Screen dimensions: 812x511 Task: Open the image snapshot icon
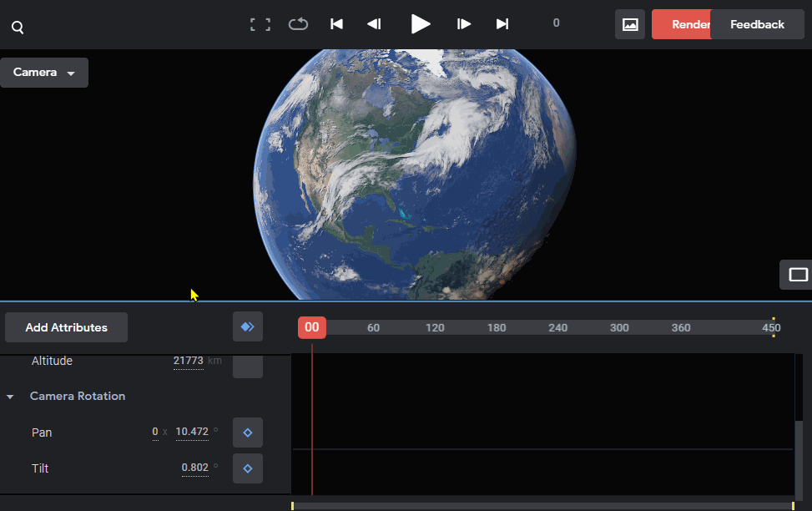[x=630, y=24]
